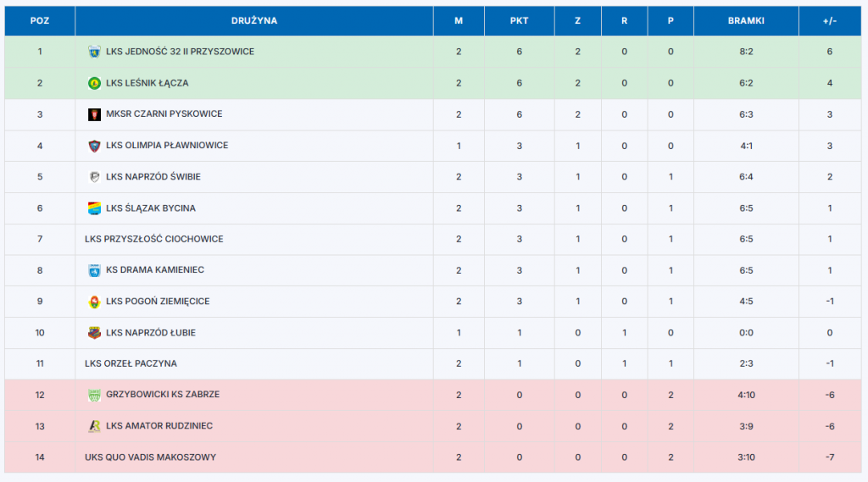The height and width of the screenshot is (482, 868).
Task: Click the 8:2 goals cell in first row
Action: tap(745, 52)
